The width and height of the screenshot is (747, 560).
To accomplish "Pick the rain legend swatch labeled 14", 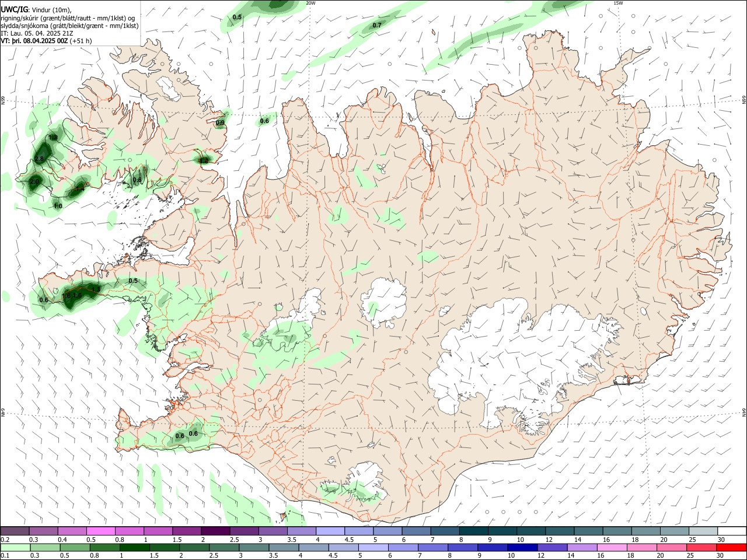I will 582,547.
